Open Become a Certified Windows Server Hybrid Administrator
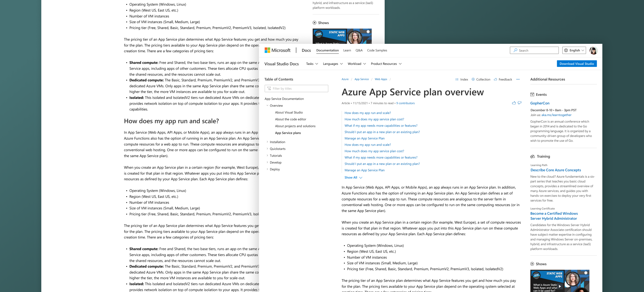 coord(554,216)
